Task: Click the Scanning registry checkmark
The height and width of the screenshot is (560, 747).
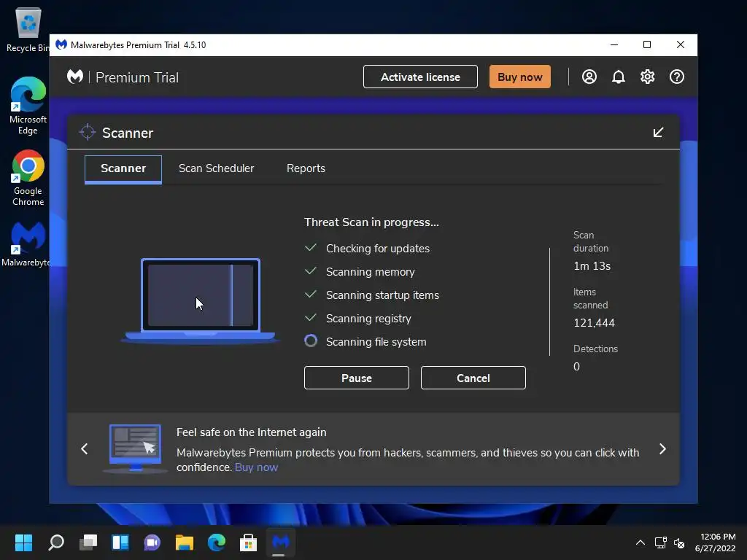Action: click(311, 318)
